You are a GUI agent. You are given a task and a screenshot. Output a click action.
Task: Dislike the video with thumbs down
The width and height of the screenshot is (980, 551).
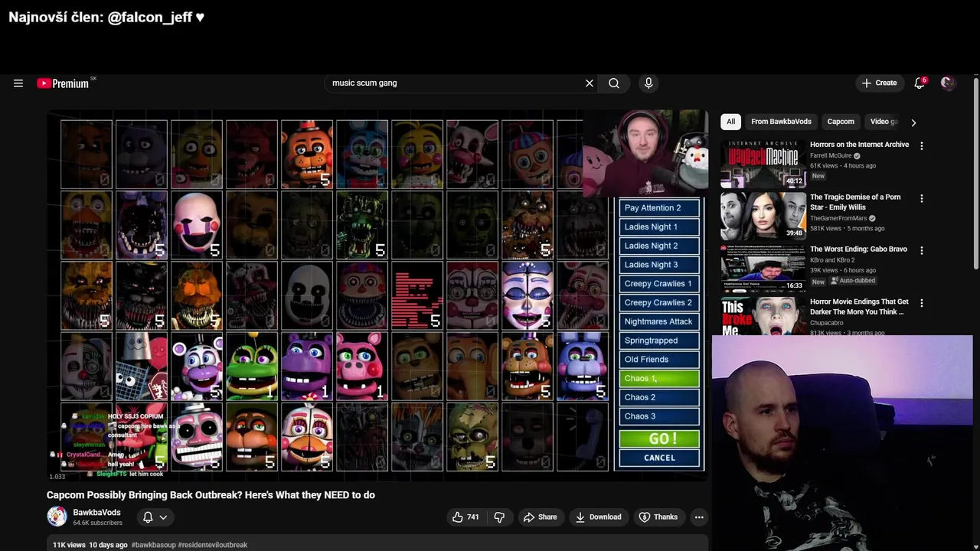point(499,517)
